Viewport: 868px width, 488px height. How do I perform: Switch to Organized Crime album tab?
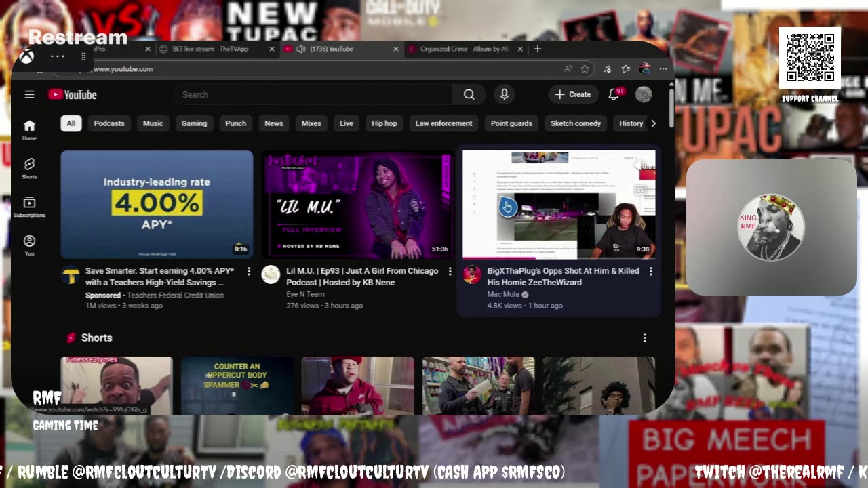[x=465, y=49]
